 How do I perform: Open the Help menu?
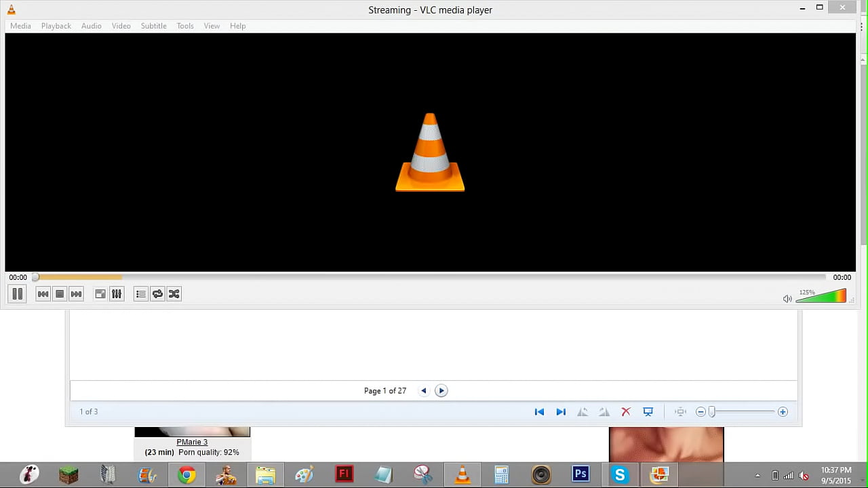coord(238,26)
